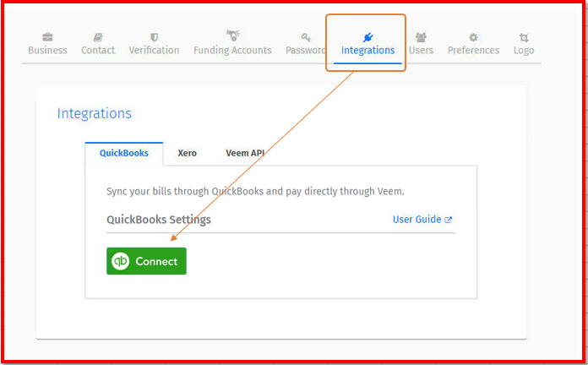Switch to the Xero integration tab

(x=187, y=153)
